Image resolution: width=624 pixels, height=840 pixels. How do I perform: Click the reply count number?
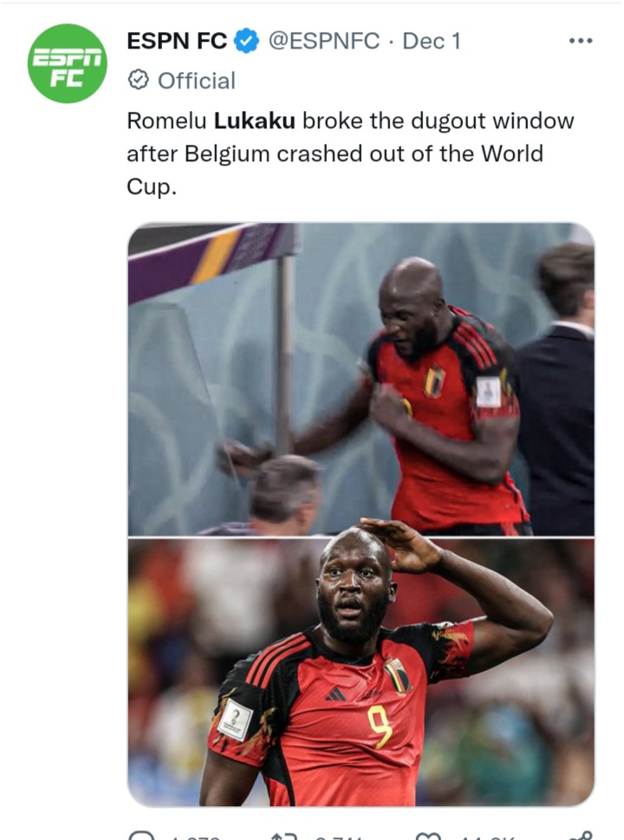(195, 837)
